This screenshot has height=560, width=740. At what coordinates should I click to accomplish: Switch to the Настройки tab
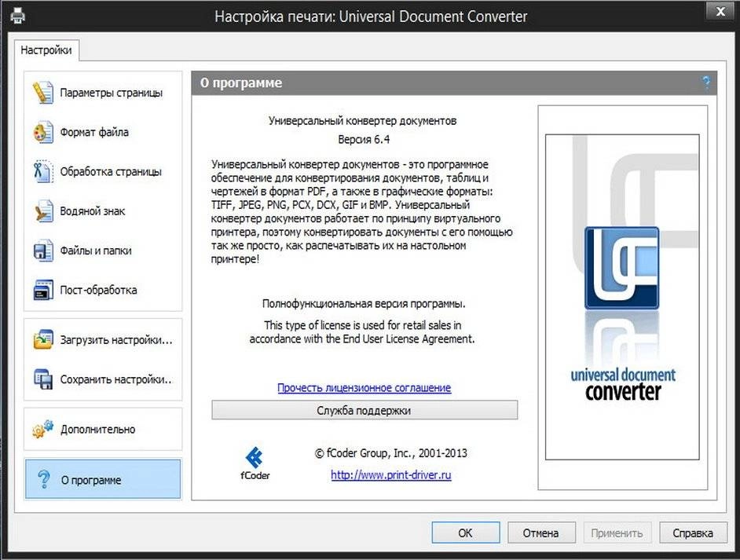tap(46, 50)
